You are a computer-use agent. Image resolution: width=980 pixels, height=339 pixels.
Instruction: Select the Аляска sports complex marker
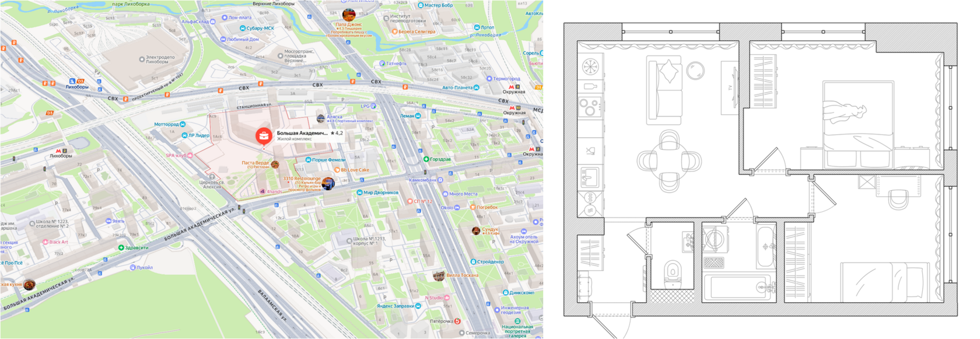pyautogui.click(x=321, y=118)
